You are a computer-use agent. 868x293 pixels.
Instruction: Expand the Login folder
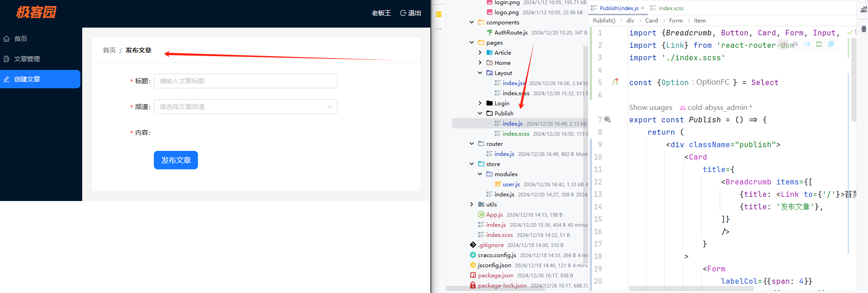(480, 103)
